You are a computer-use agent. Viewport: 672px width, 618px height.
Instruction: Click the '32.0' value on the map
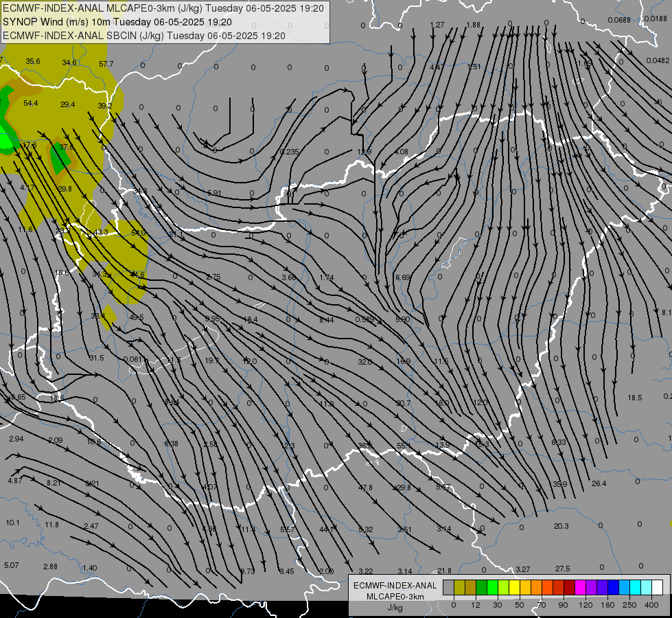click(x=364, y=362)
